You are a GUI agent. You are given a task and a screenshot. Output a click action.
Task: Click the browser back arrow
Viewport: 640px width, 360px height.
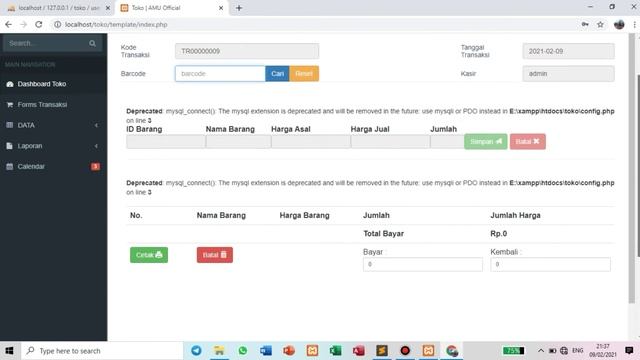click(9, 24)
